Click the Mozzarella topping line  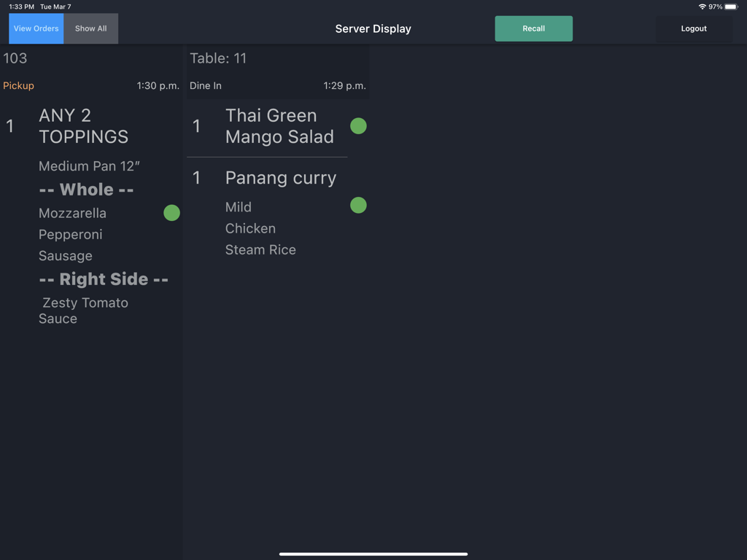tap(72, 213)
